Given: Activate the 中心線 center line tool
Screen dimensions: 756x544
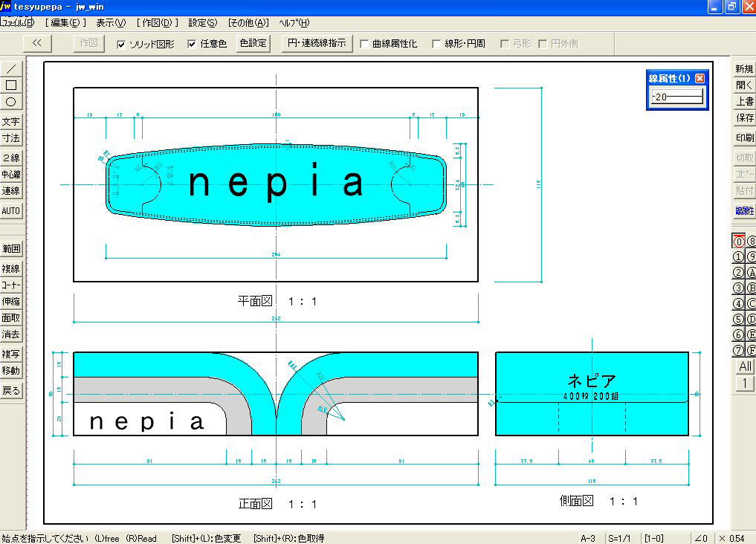Looking at the screenshot, I should pos(11,175).
